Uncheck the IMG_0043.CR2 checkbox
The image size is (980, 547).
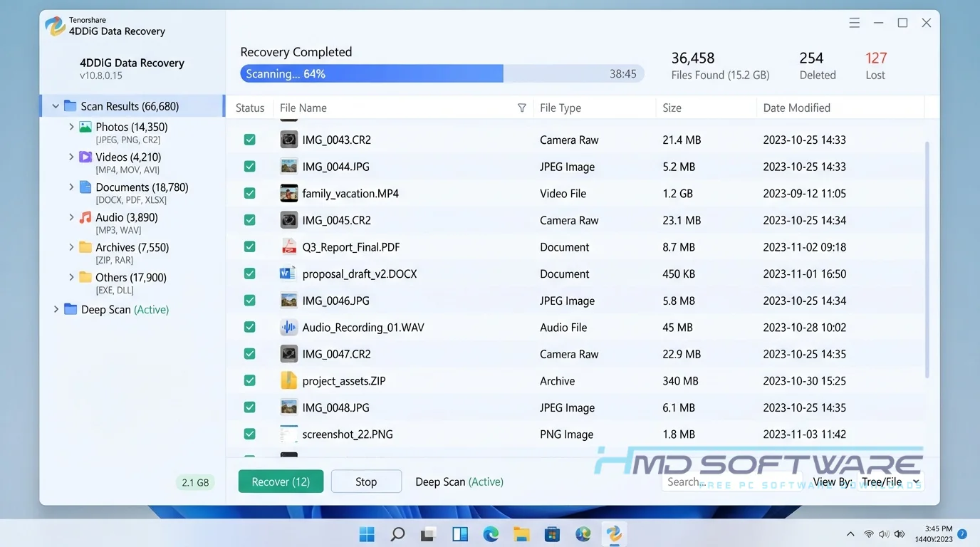[250, 140]
